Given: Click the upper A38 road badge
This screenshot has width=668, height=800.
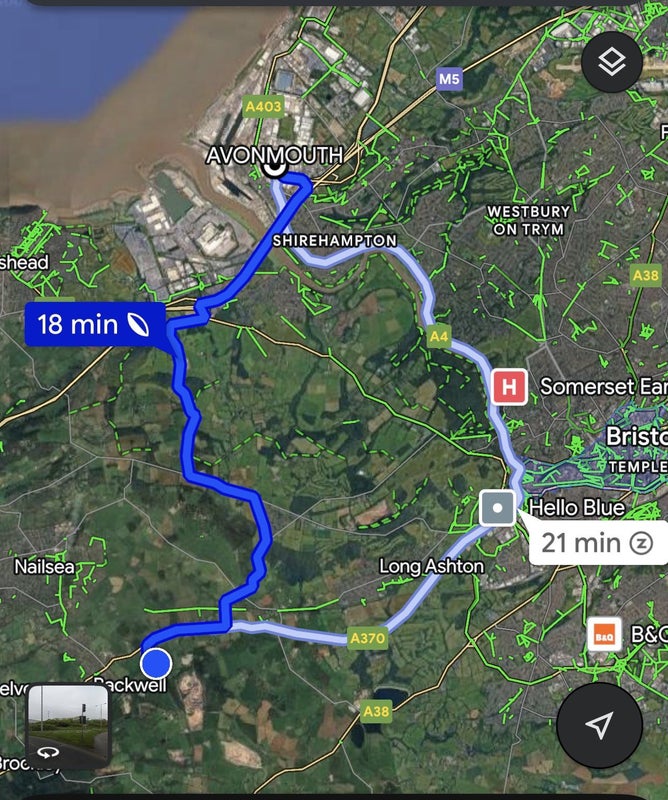Looking at the screenshot, I should coord(646,275).
